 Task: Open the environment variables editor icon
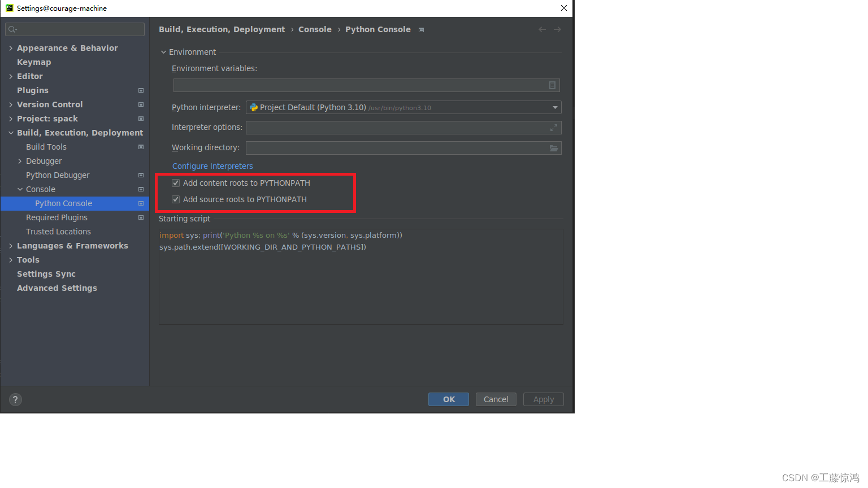coord(552,85)
